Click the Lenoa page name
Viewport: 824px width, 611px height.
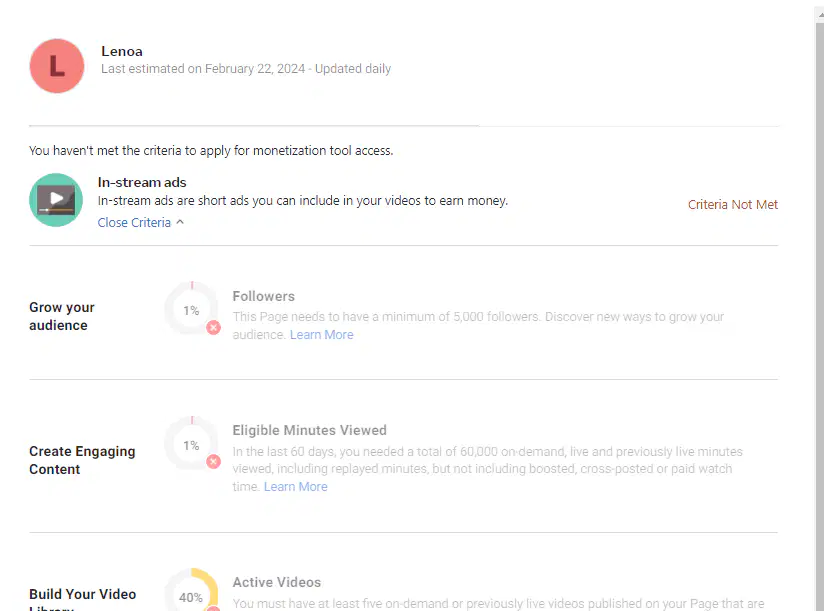[x=122, y=51]
